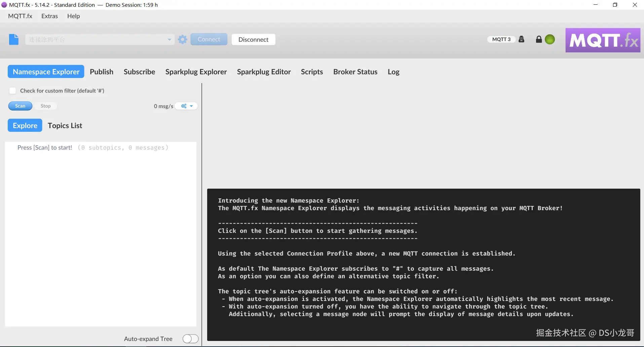This screenshot has height=347, width=644.
Task: Switch to the Subscribe tab
Action: [x=139, y=72]
